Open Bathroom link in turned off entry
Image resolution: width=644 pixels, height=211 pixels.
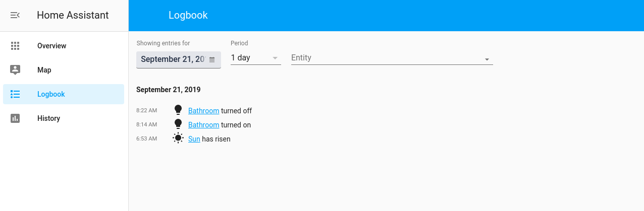pos(203,111)
